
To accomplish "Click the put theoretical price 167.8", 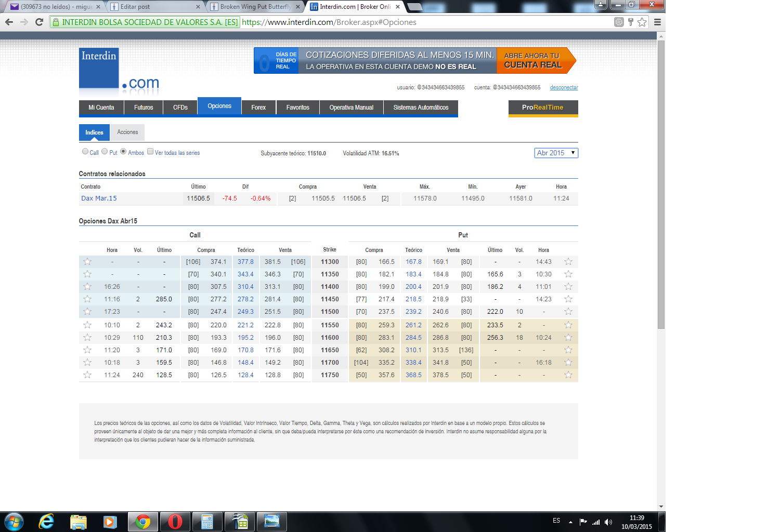I will coord(413,262).
